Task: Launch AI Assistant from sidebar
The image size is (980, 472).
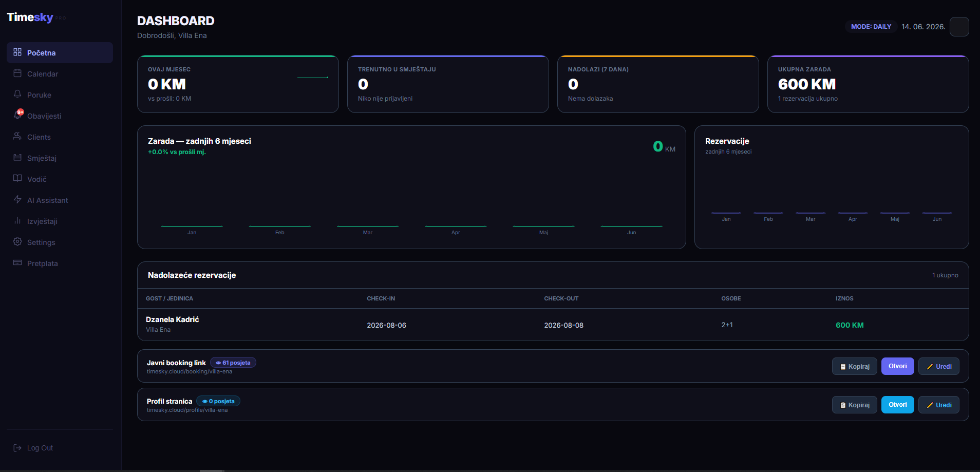Action: tap(60, 200)
